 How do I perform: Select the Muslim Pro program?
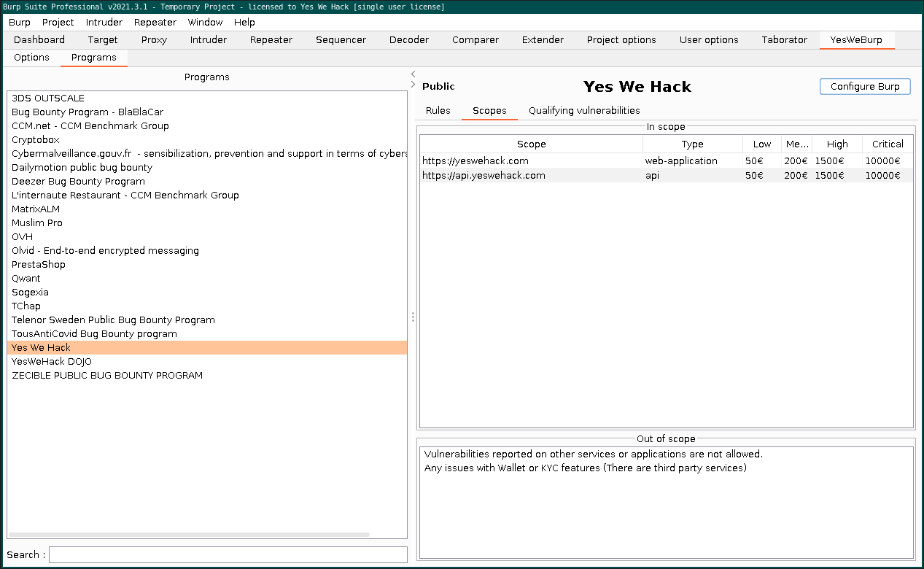[207, 223]
